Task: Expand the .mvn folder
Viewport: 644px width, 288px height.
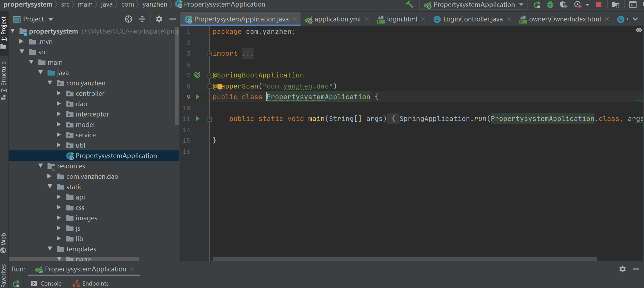Action: (x=21, y=41)
